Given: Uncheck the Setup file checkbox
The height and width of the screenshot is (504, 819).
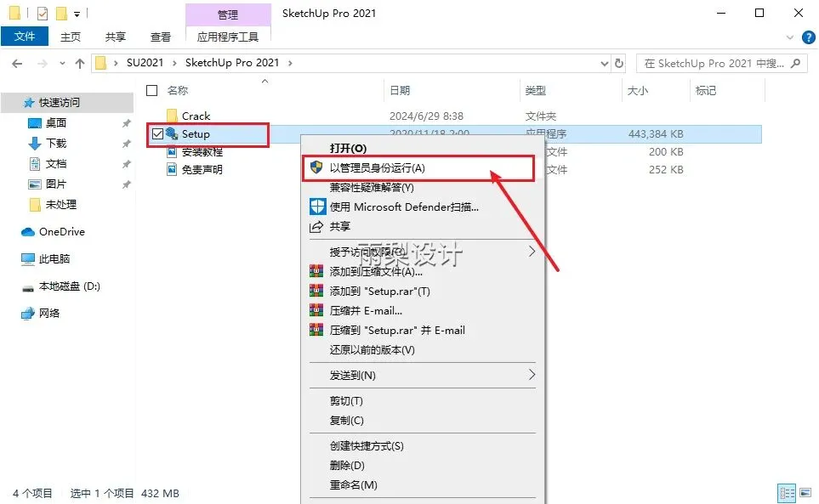Looking at the screenshot, I should coord(157,134).
